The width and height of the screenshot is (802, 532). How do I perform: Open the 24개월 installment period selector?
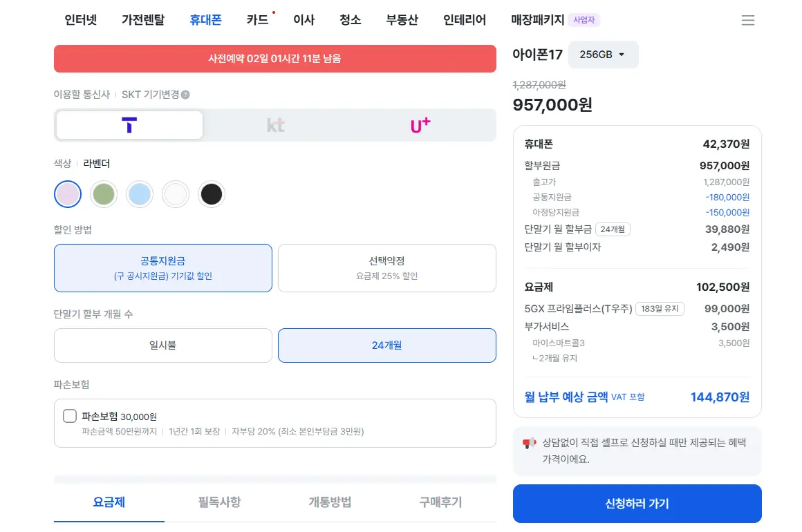[x=613, y=229]
